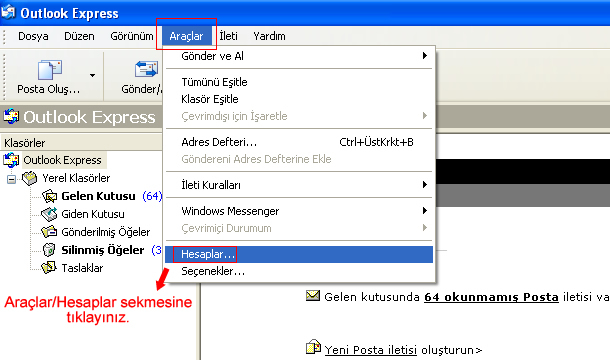Click the Outlook Express banner icon
This screenshot has width=610, height=360.
11,116
